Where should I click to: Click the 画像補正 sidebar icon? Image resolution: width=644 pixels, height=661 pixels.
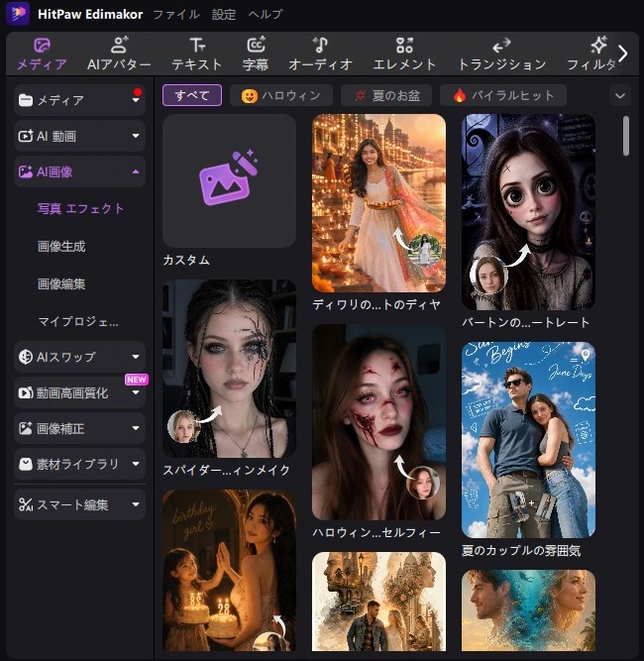[x=26, y=428]
